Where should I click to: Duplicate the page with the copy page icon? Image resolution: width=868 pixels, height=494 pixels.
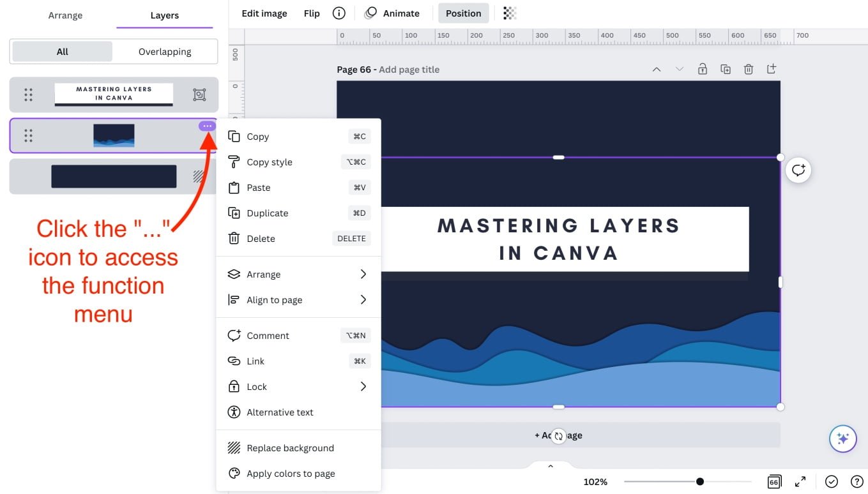pyautogui.click(x=726, y=68)
